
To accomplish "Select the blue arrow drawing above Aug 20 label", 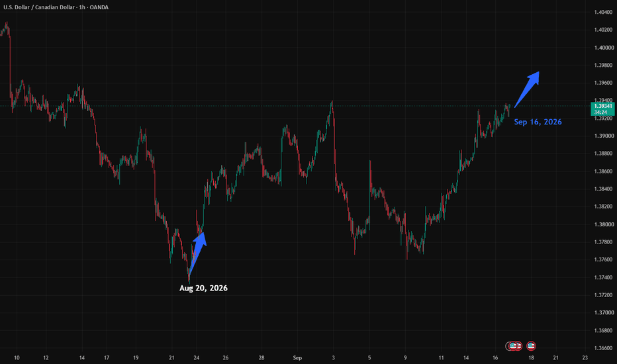I will [x=197, y=253].
